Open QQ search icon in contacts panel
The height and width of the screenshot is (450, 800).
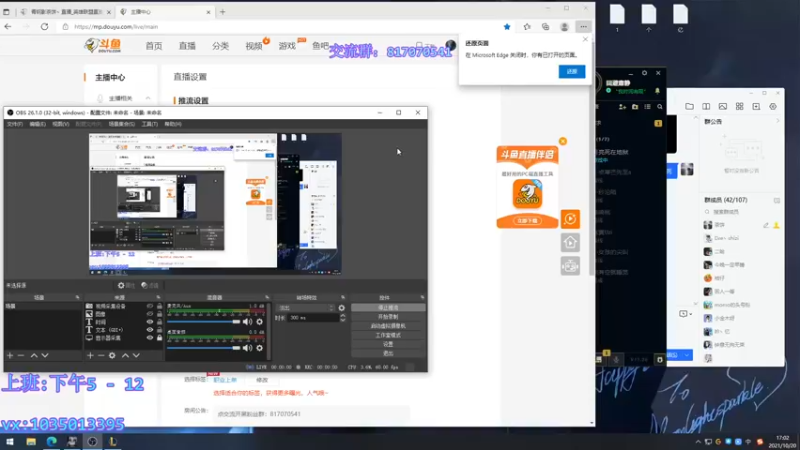[660, 107]
